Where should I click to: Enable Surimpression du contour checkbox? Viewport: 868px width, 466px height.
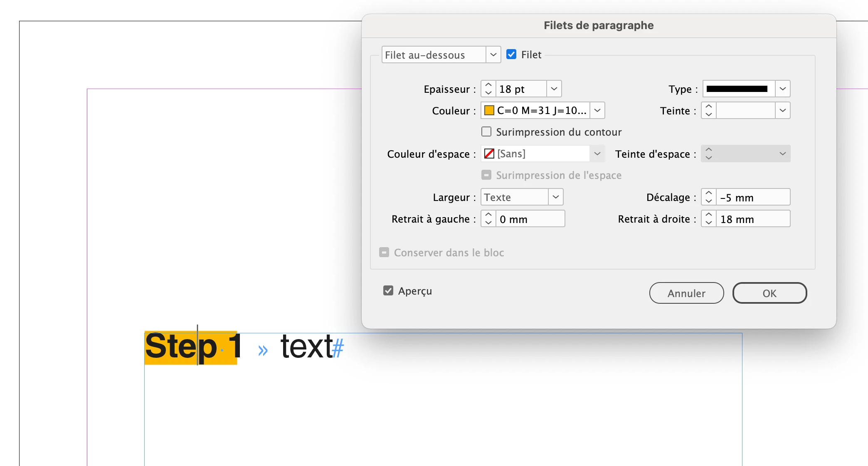[x=486, y=132]
